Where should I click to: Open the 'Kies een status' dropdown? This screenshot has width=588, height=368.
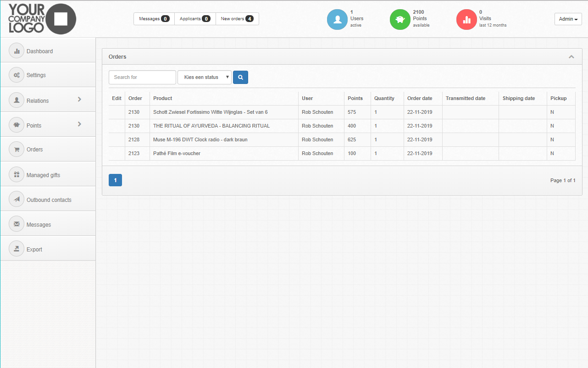coord(205,77)
